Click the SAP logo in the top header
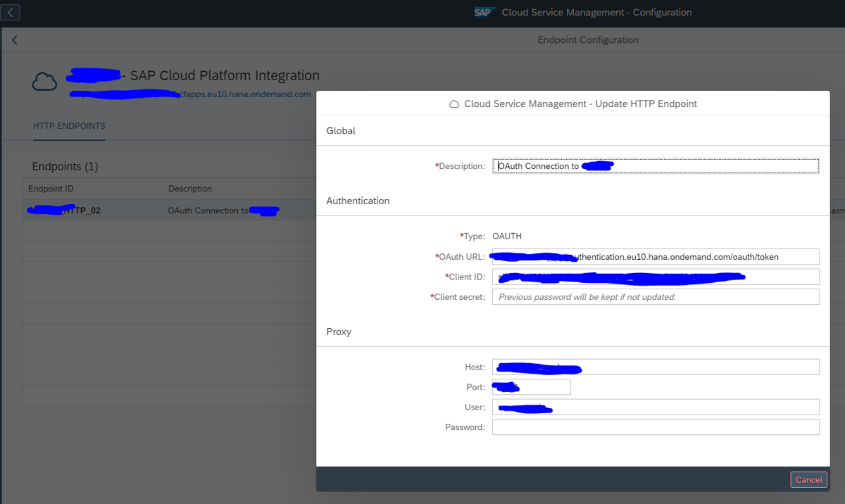Image resolution: width=845 pixels, height=504 pixels. tap(484, 12)
